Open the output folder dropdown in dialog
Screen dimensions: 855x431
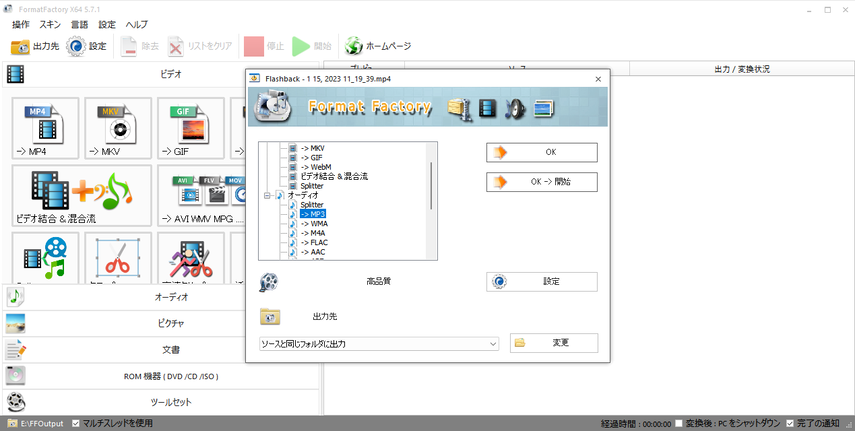coord(493,344)
